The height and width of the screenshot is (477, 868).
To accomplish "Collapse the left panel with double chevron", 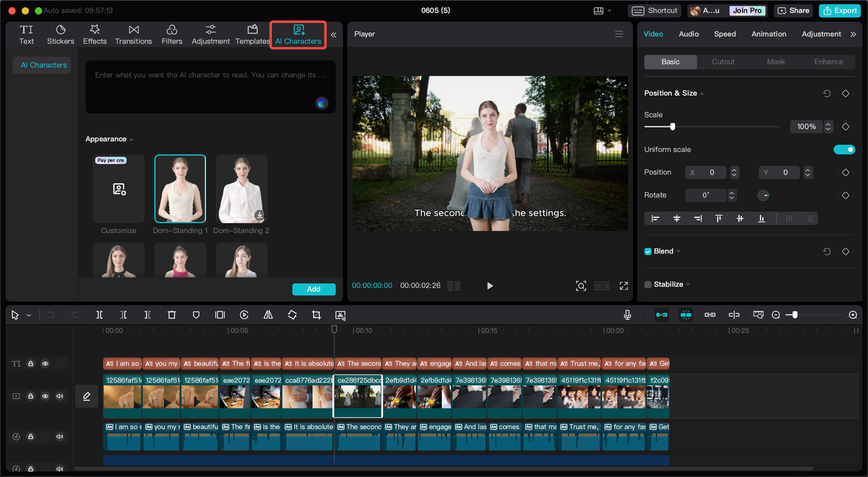I will pyautogui.click(x=333, y=35).
